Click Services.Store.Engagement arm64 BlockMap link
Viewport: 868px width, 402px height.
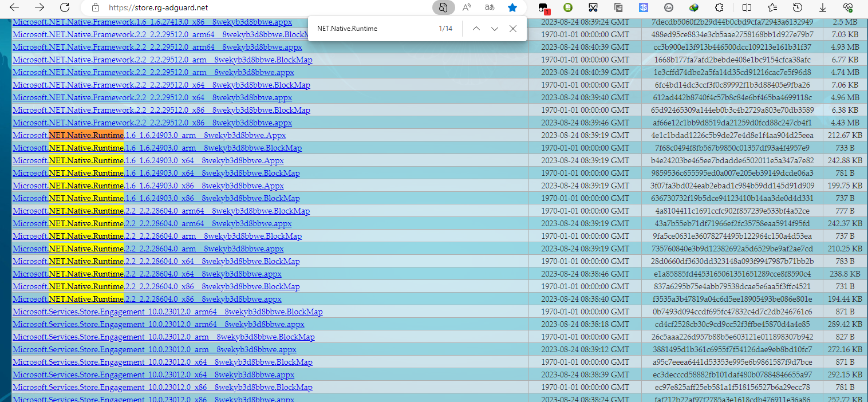[167, 312]
